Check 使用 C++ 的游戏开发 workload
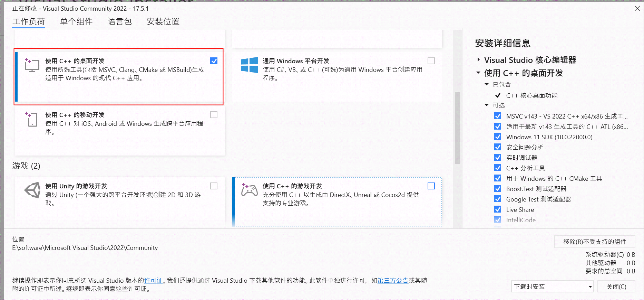Screen dimensions: 644x300 point(431,186)
